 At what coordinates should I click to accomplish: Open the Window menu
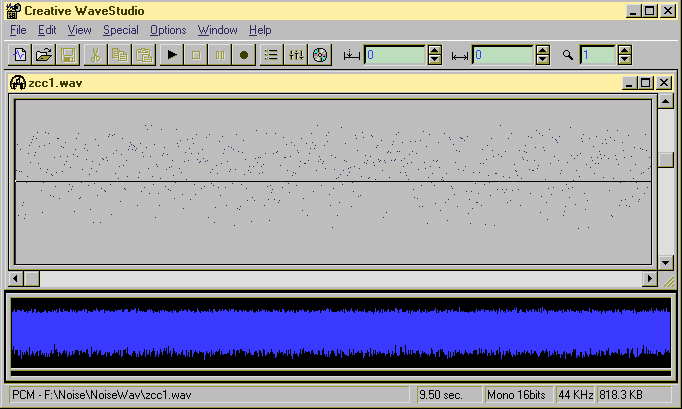pos(217,30)
